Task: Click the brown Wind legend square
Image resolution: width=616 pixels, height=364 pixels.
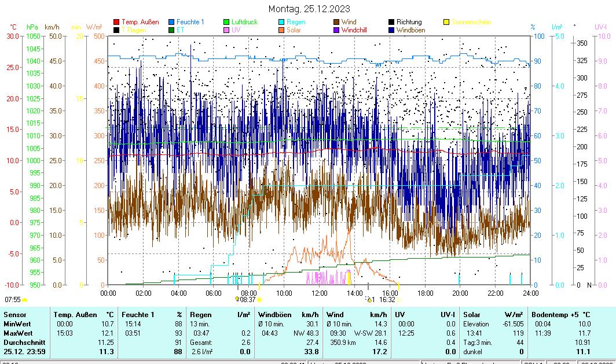Action: (x=337, y=22)
